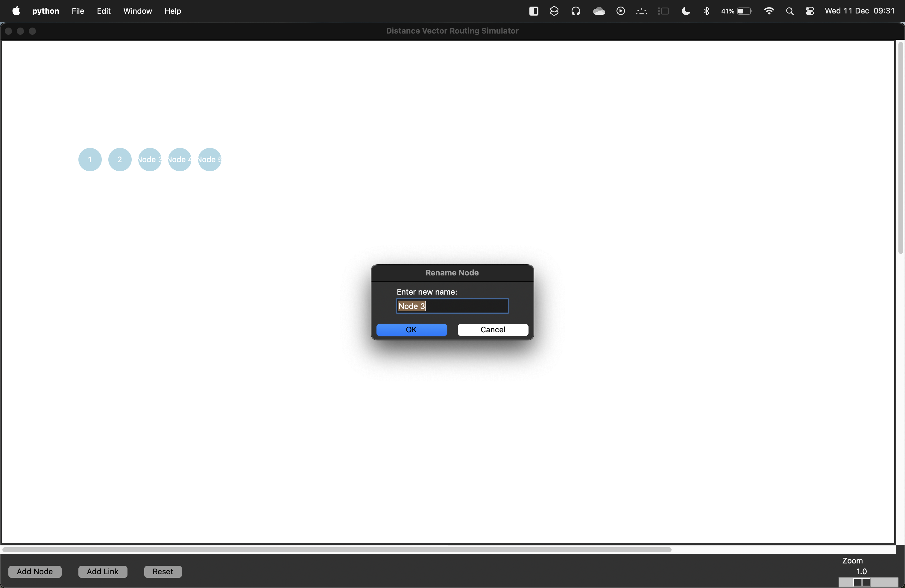Click the new name text field
Viewport: 905px width, 588px height.
452,306
